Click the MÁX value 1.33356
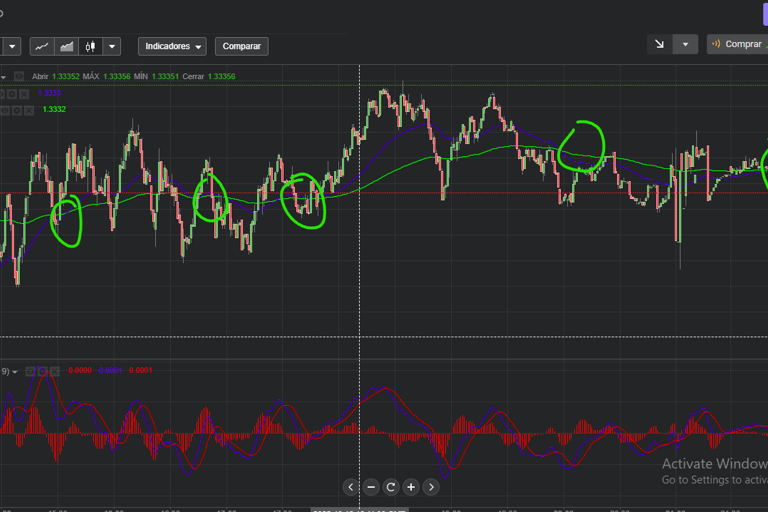 click(117, 76)
